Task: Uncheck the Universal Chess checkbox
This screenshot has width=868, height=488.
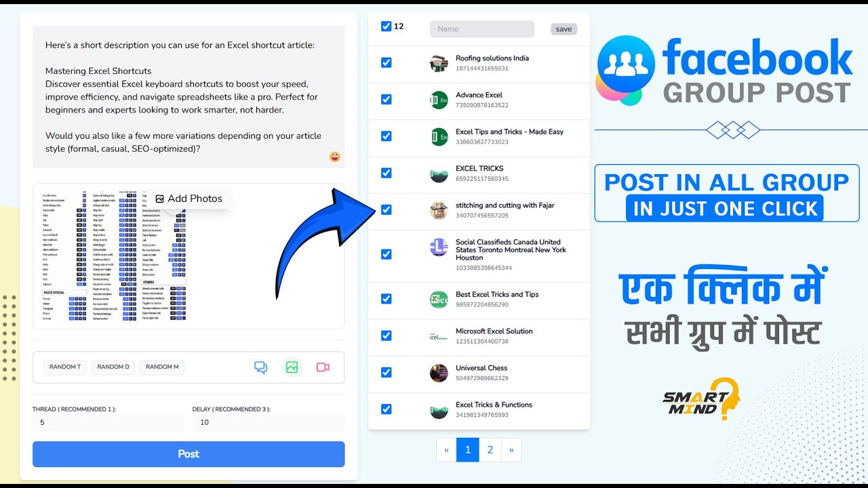Action: (x=386, y=372)
